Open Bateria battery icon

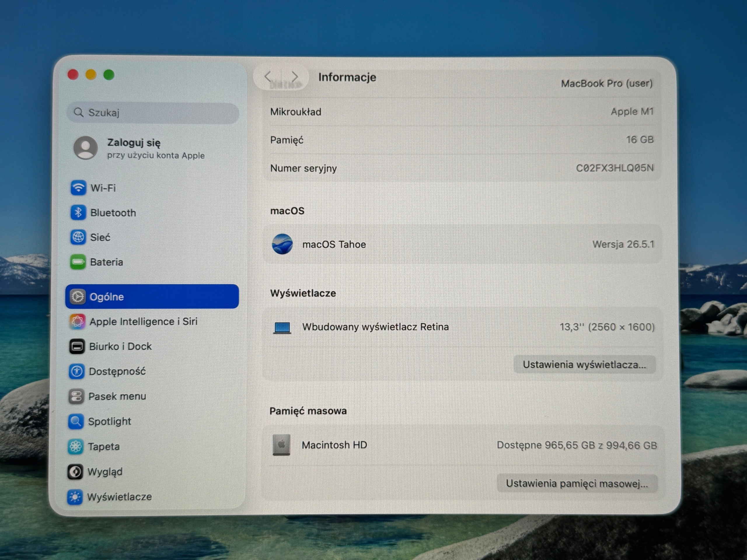pos(78,262)
